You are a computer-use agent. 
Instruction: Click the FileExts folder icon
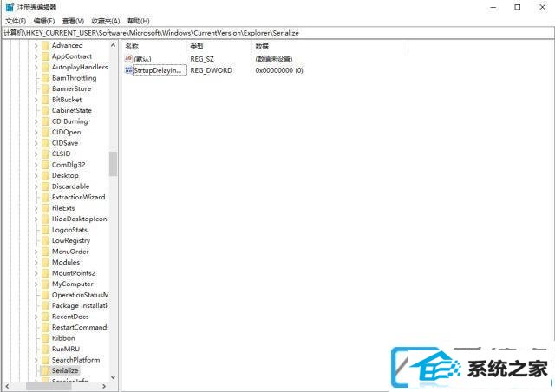[45, 208]
